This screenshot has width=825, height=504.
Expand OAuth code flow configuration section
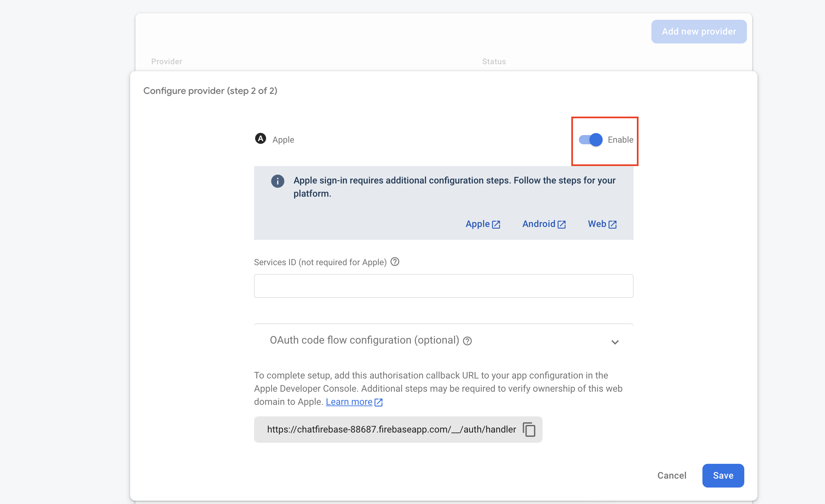[x=364, y=340]
